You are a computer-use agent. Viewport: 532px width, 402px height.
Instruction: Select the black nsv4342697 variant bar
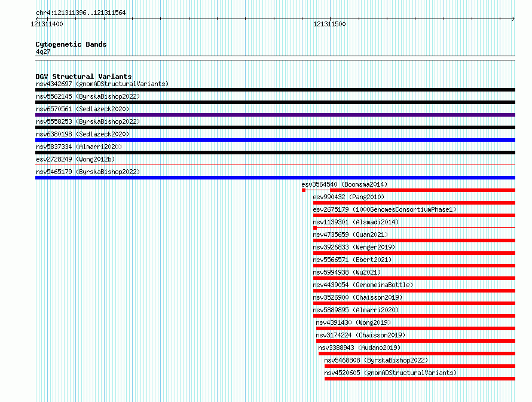tap(275, 90)
